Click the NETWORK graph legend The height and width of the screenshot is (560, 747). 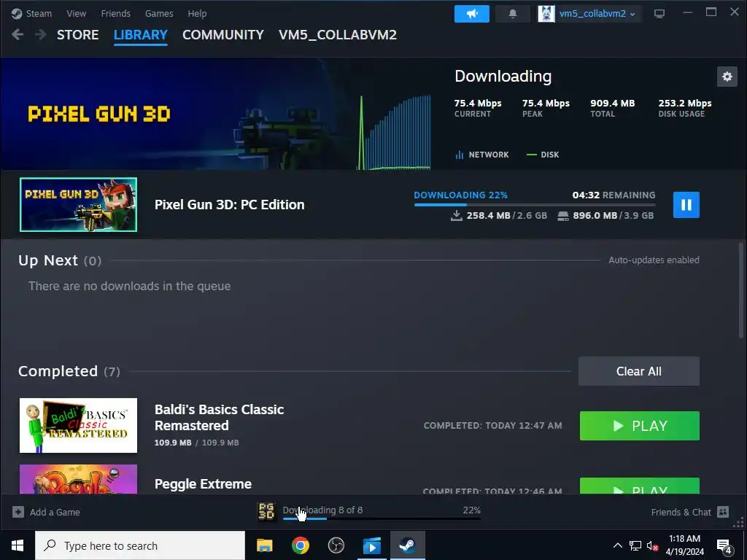tap(482, 155)
